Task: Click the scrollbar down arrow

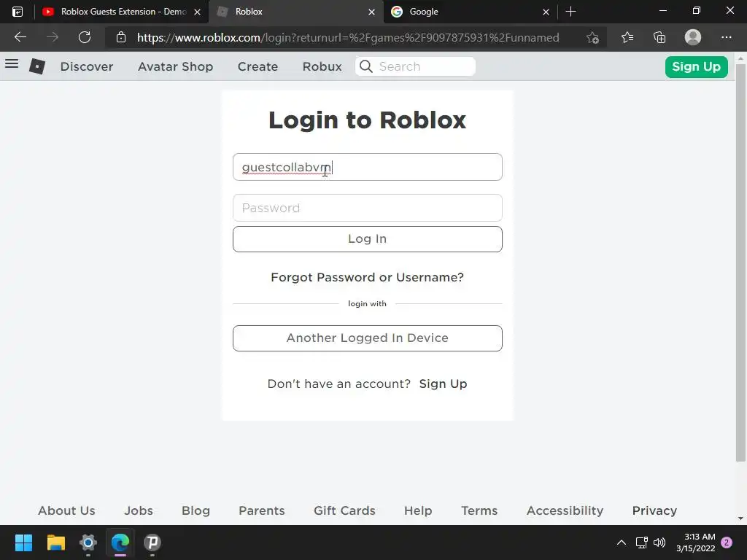Action: click(740, 518)
